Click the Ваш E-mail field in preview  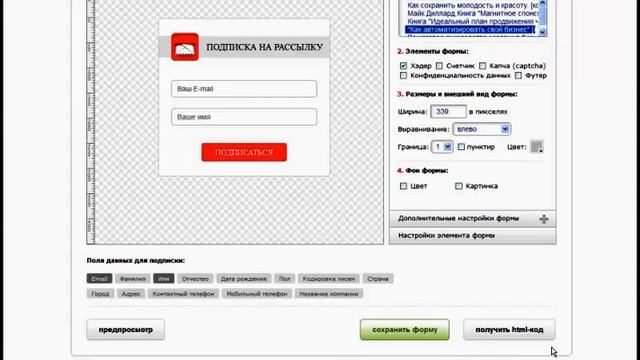tap(244, 89)
